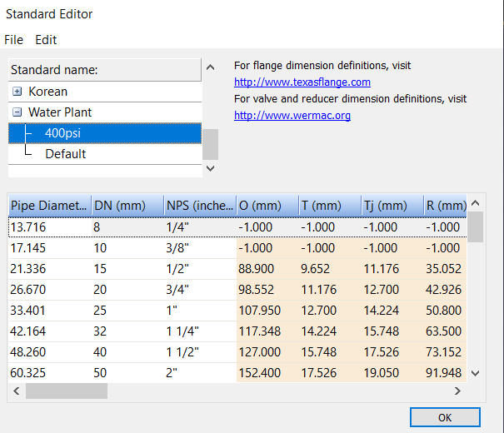The height and width of the screenshot is (433, 504).
Task: Open the wermac.org link
Action: pos(292,115)
